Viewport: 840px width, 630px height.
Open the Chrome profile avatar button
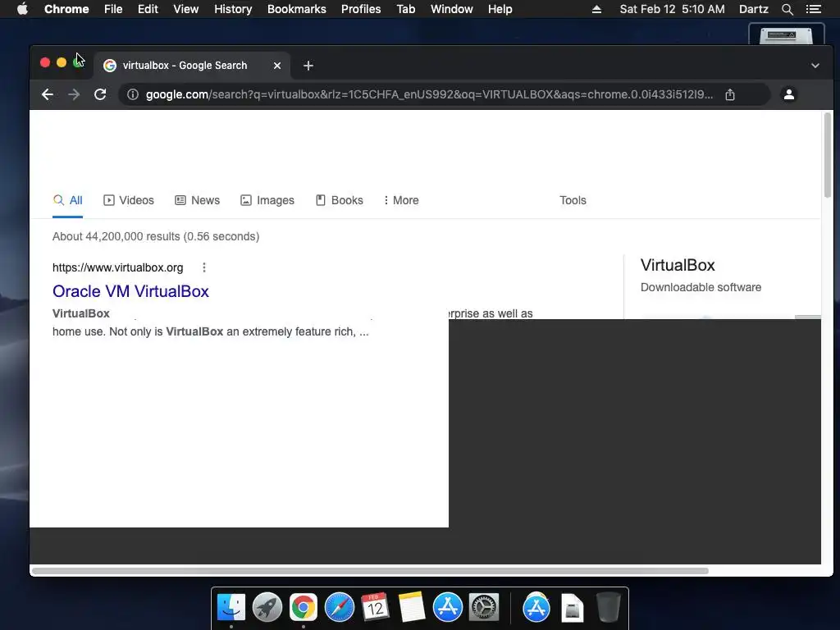(788, 95)
